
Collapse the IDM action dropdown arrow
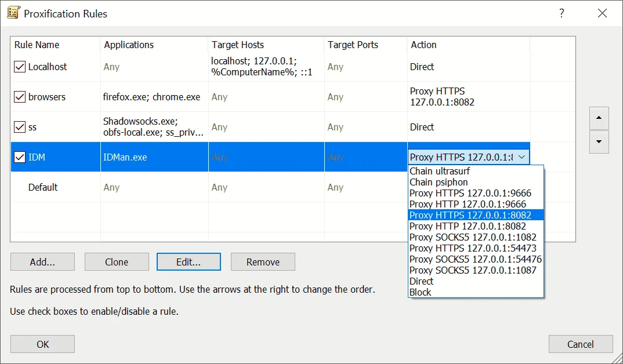pyautogui.click(x=521, y=157)
